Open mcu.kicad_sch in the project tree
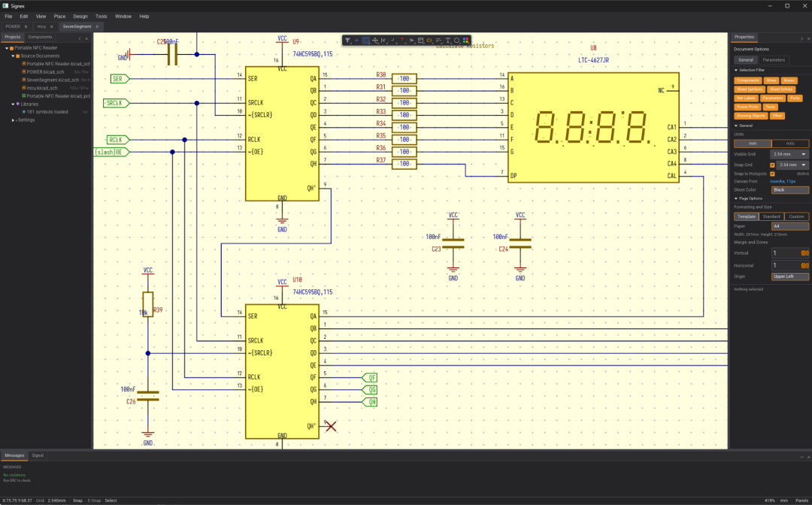Screen dimensions: 812x505 tap(42, 88)
